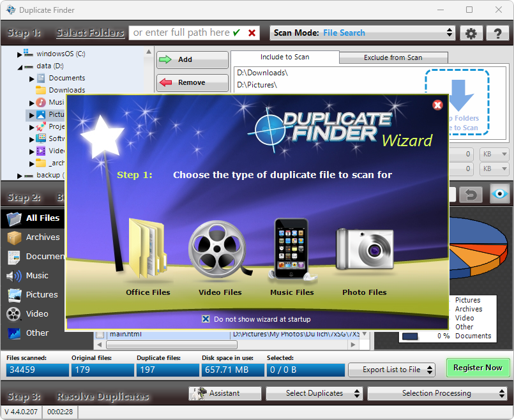Expand the windowsOS (C:) tree node
The height and width of the screenshot is (420, 514).
tap(19, 54)
